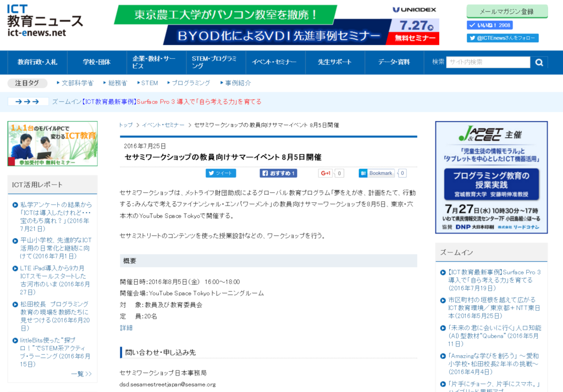The width and height of the screenshot is (563, 392).
Task: Open the 私学アンケートの結果から report link
Action: [x=56, y=217]
